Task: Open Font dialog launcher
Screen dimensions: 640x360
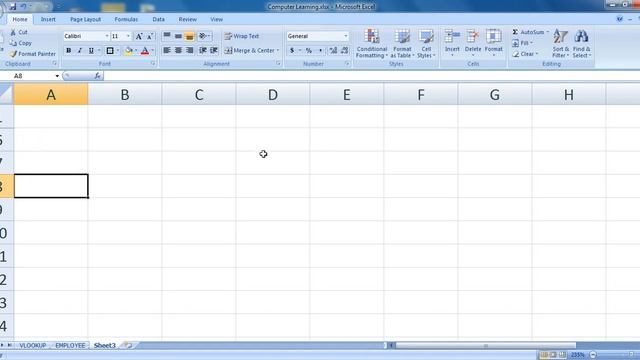Action: pos(153,64)
